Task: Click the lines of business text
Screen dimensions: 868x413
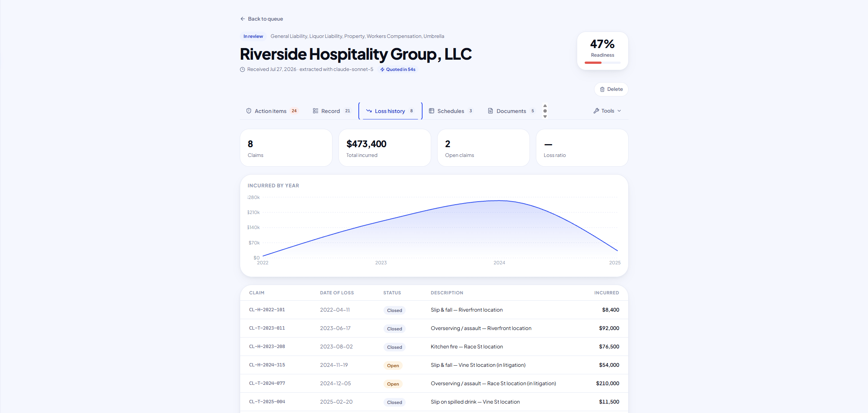Action: click(x=357, y=36)
